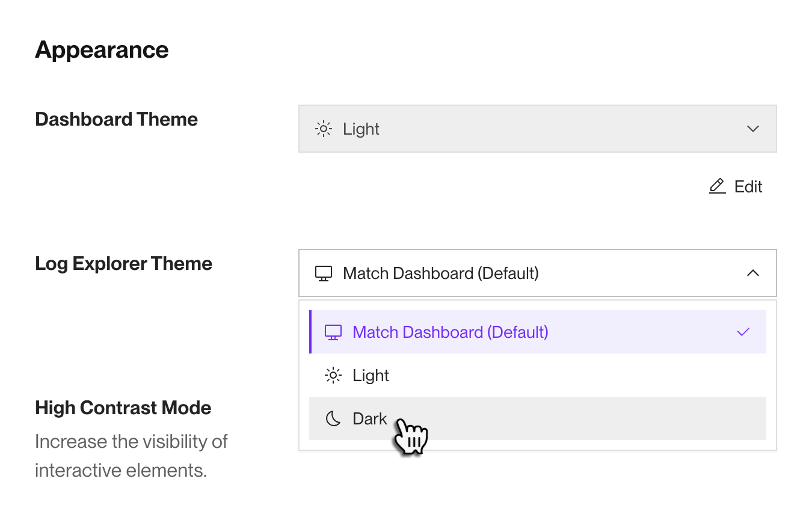This screenshot has height=517, width=812.
Task: Click the upward chevron icon on Log Explorer selector
Action: [753, 272]
